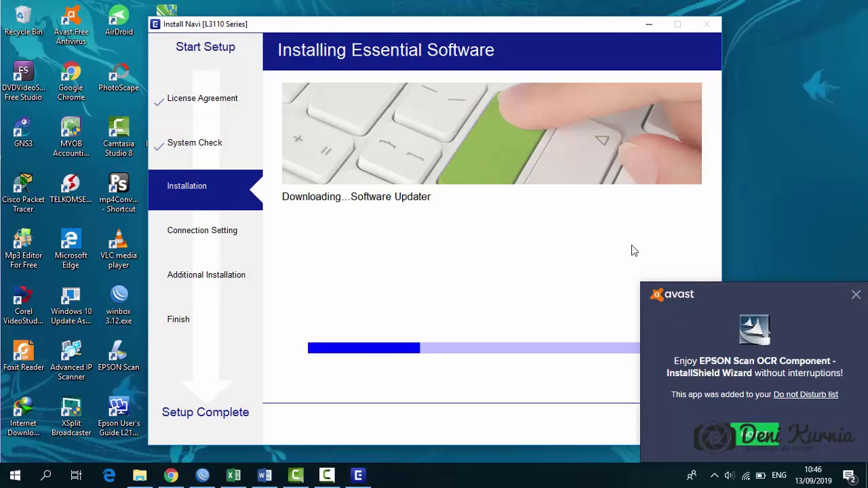868x488 pixels.
Task: Open taskbar Search
Action: click(46, 475)
